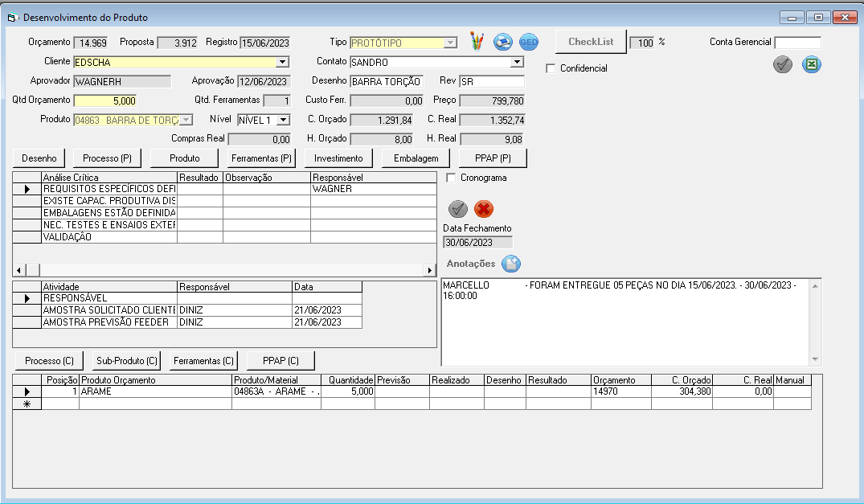Click inside the Anotações text area
The height and width of the screenshot is (504, 864).
coord(625,322)
